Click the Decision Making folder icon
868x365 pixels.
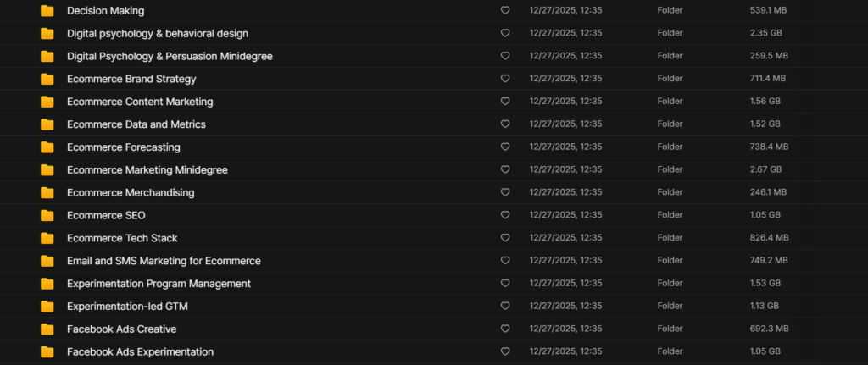coord(47,11)
